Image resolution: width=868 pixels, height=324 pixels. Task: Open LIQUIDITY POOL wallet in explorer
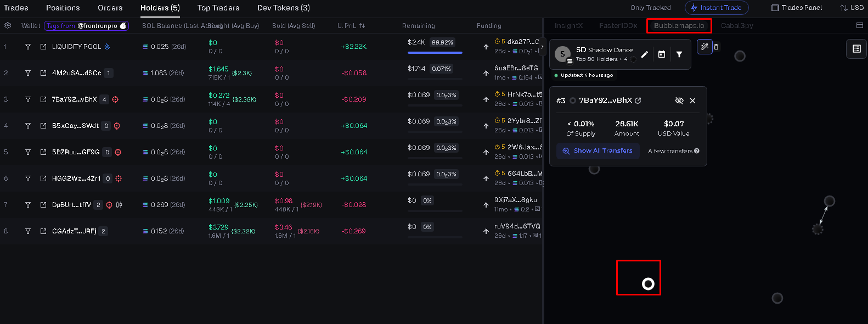click(x=43, y=47)
